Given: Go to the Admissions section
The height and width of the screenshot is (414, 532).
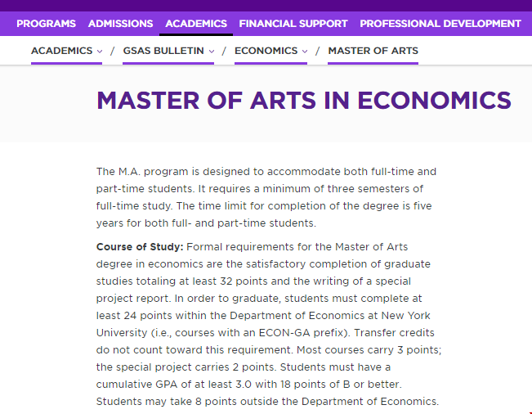Looking at the screenshot, I should (120, 24).
